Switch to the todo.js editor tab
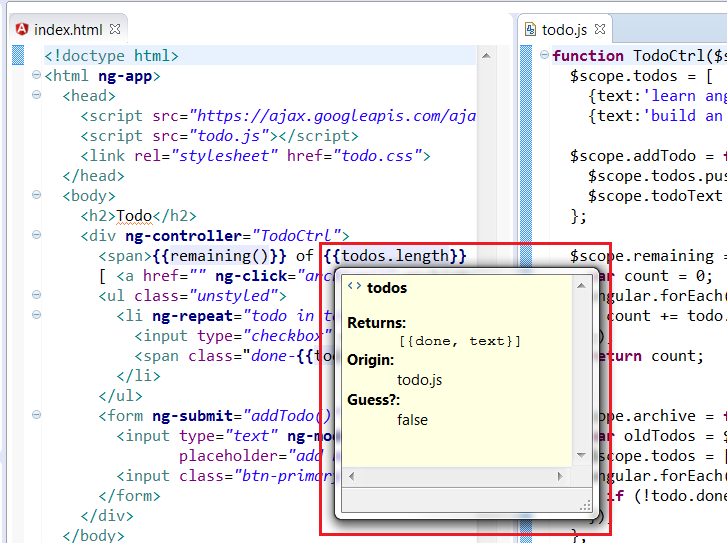The width and height of the screenshot is (727, 543). [564, 30]
